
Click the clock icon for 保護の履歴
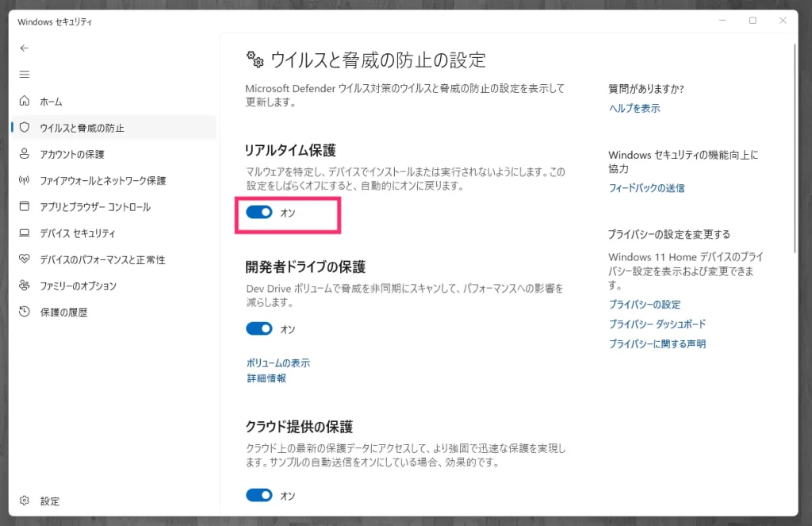tap(25, 312)
